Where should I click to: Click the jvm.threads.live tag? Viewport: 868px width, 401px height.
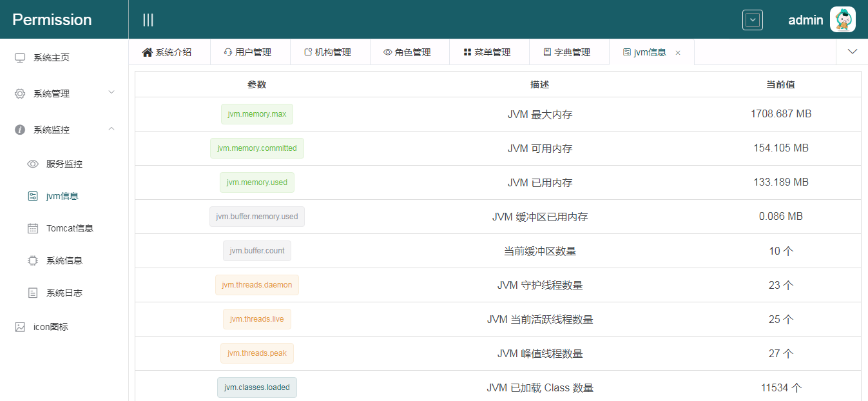[x=257, y=319]
